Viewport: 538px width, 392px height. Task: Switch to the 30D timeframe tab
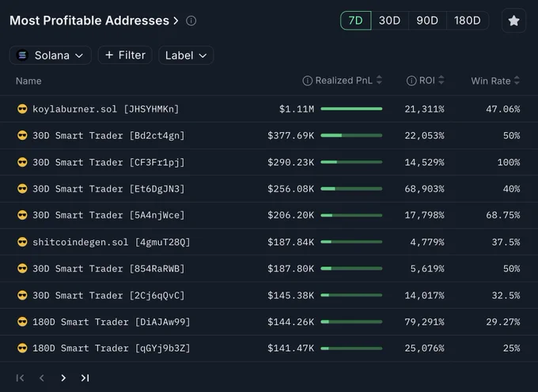(389, 21)
